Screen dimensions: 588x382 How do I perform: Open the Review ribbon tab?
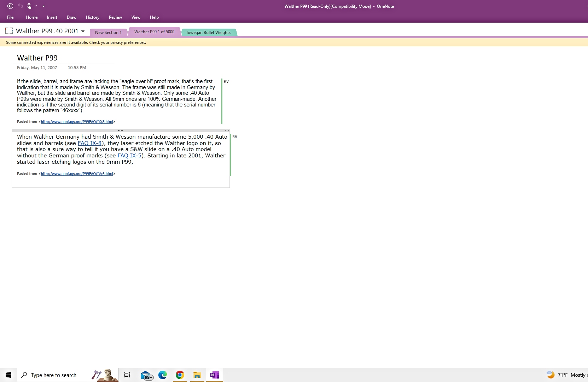click(x=115, y=17)
